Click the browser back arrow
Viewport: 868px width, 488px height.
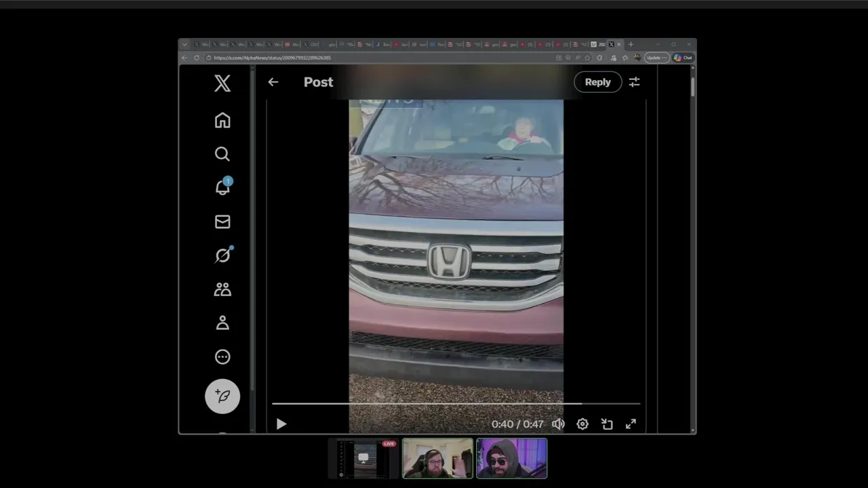pyautogui.click(x=184, y=58)
